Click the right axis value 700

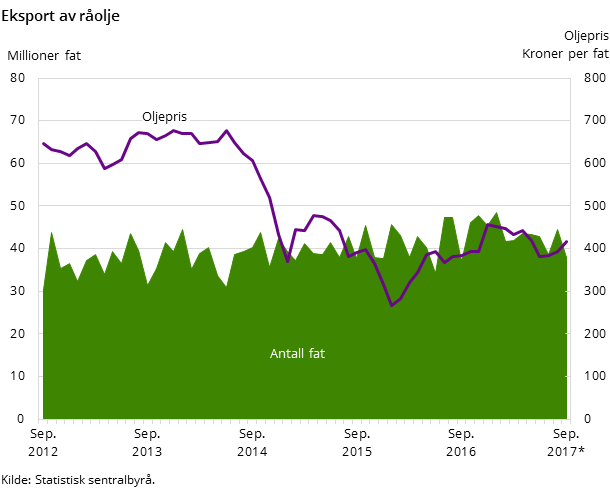tap(595, 120)
